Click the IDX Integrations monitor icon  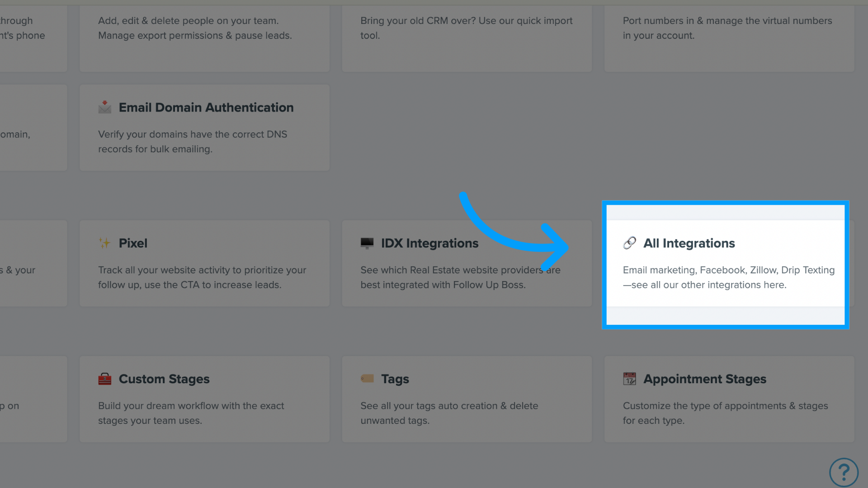367,243
